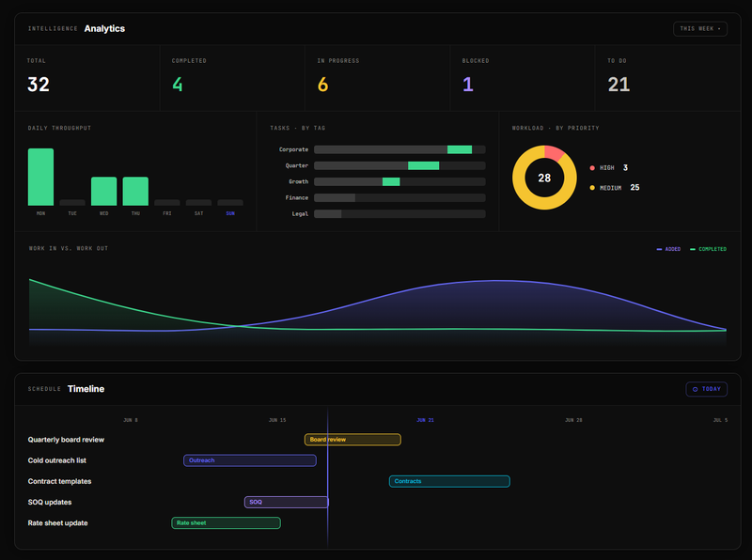The image size is (752, 560).
Task: Select the To Do 21 stat value
Action: pos(619,85)
